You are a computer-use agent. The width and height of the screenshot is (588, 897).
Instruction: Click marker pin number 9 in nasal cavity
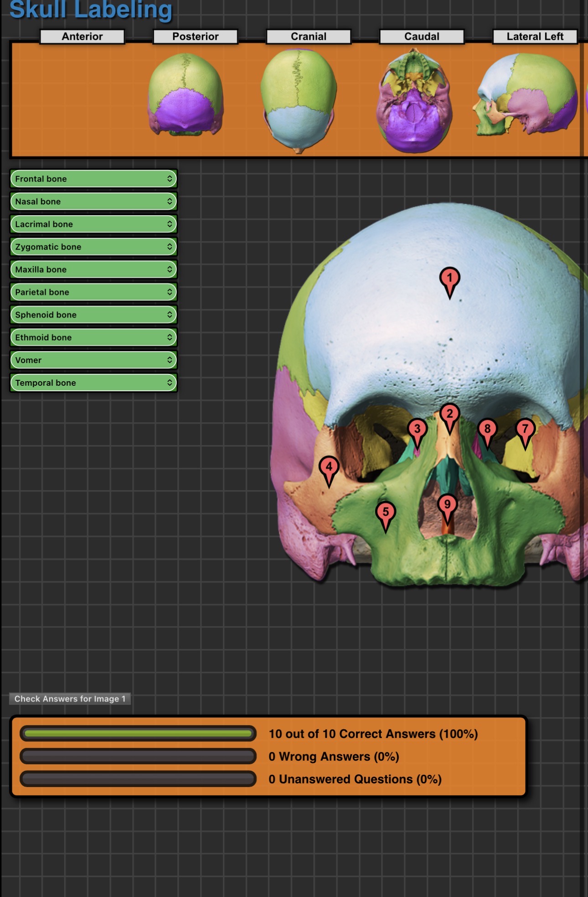tap(447, 505)
